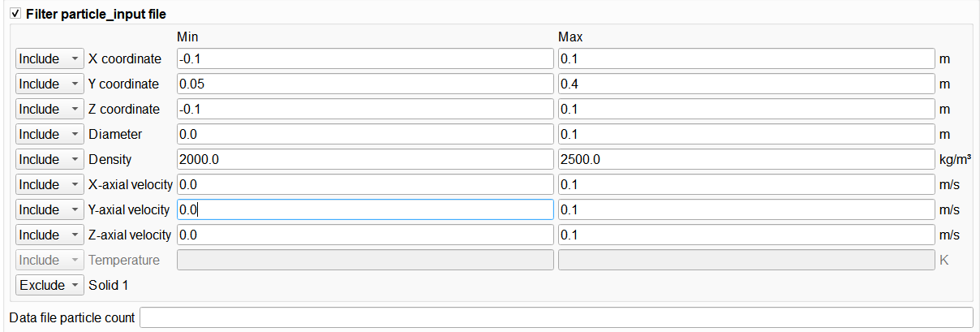Screen dimensions: 980x332
Task: Focus the X-axial velocity Max field
Action: point(746,184)
